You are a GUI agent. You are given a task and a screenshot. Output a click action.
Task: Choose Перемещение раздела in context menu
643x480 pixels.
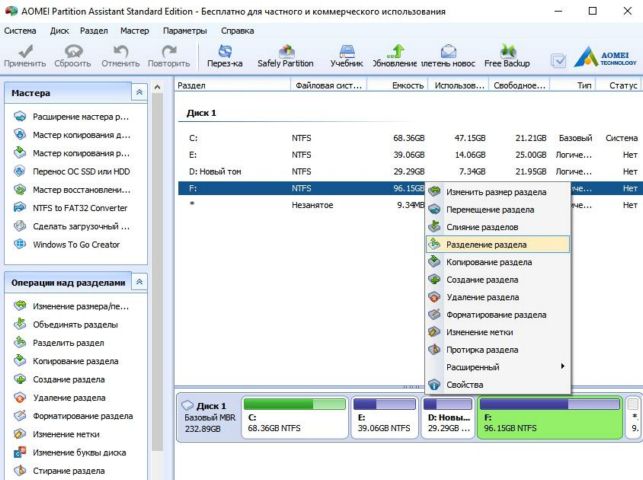point(498,209)
